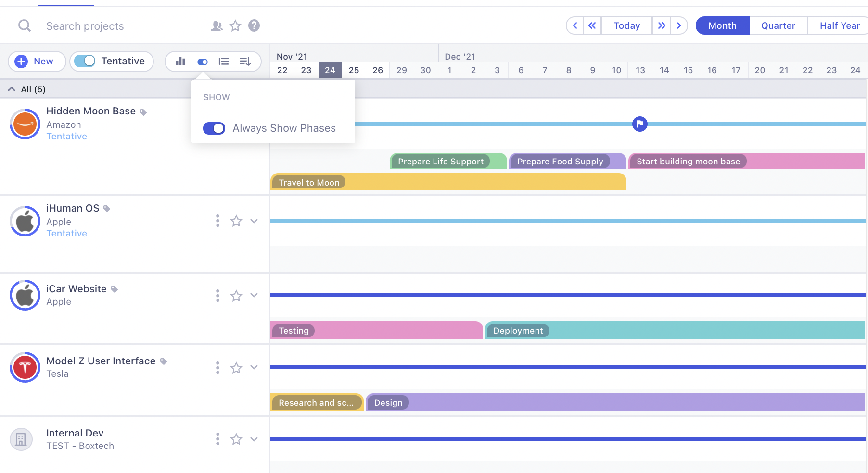
Task: Open the help question mark icon
Action: pos(254,25)
